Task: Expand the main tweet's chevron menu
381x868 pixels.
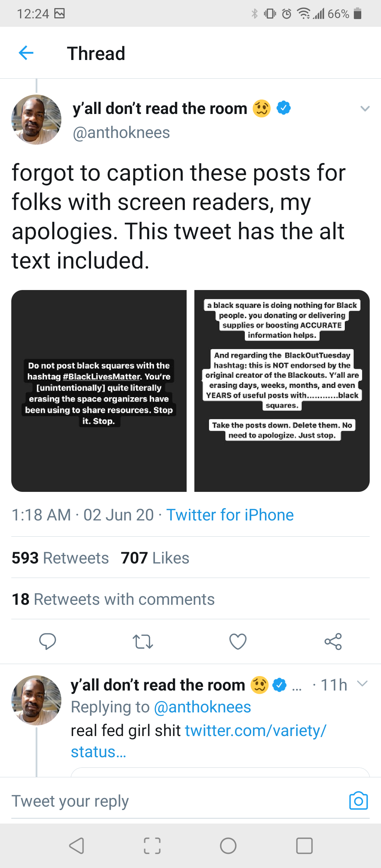Action: [365, 109]
